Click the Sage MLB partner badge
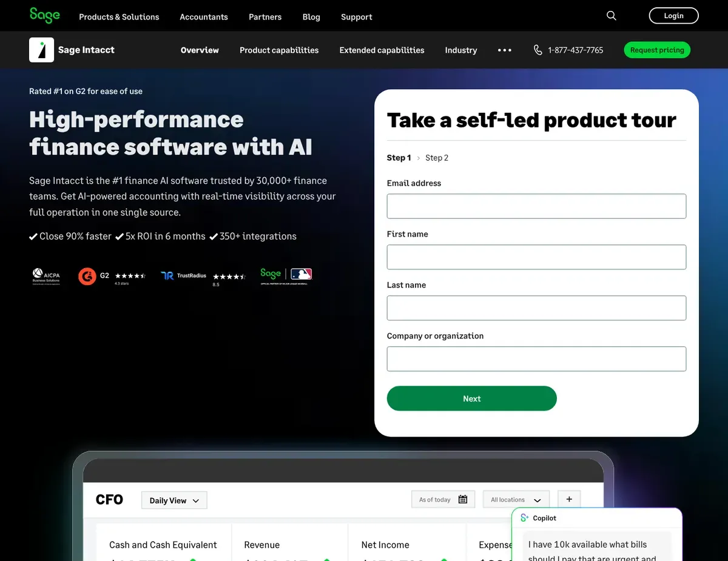This screenshot has height=561, width=728. pos(286,276)
